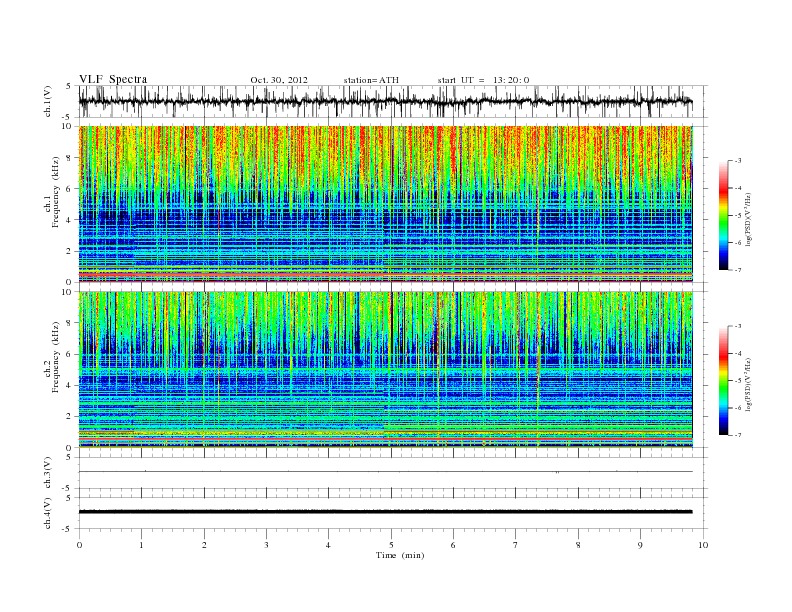The height and width of the screenshot is (612, 792).
Task: Click the "station=ATH" header label
Action: coord(371,80)
